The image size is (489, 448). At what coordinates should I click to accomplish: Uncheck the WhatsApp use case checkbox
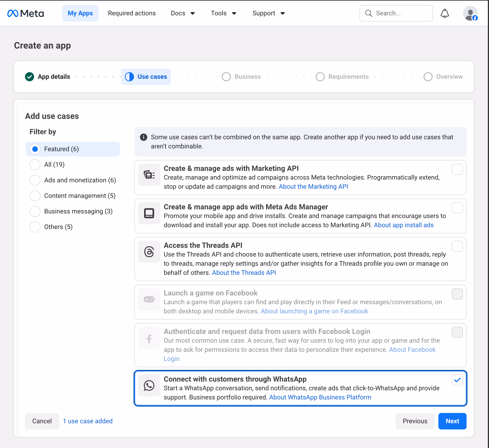[x=457, y=380]
